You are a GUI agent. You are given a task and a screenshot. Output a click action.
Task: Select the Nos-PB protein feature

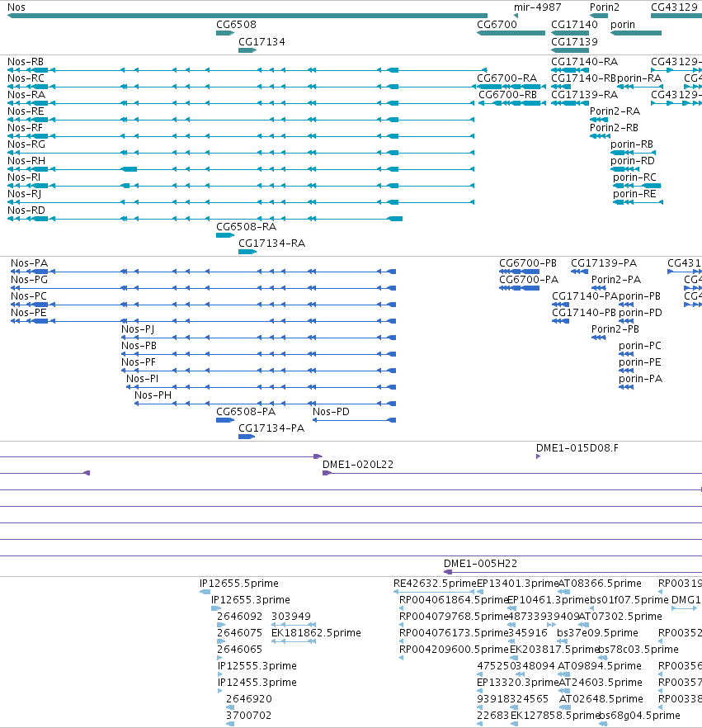(259, 354)
